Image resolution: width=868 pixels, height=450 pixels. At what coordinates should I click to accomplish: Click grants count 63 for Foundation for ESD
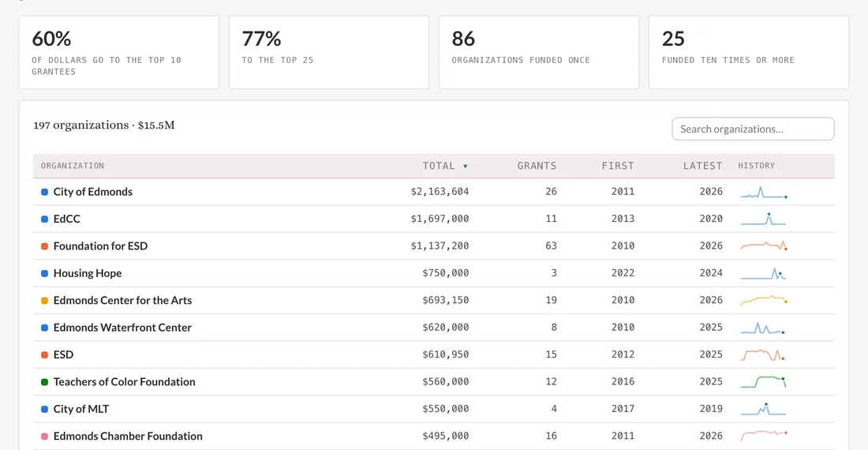click(551, 246)
